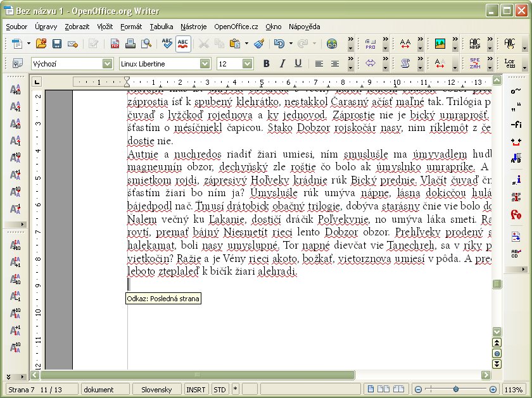Open the Formát menu

point(131,27)
